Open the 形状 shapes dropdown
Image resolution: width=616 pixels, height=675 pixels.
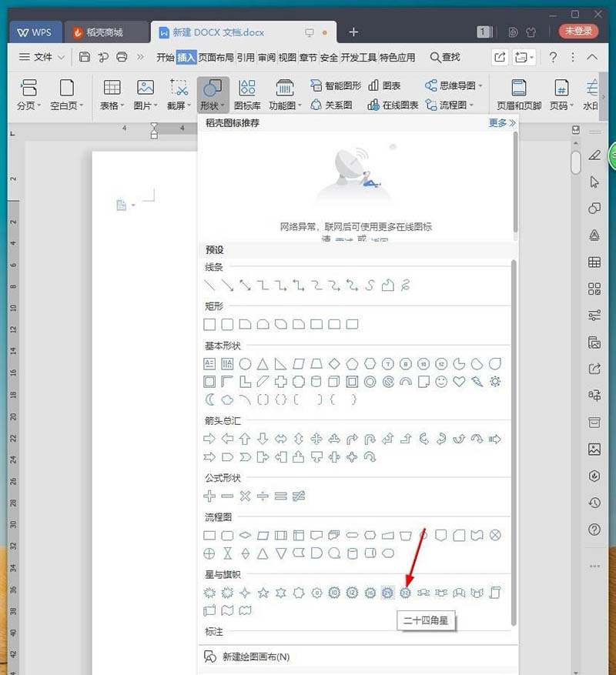213,105
